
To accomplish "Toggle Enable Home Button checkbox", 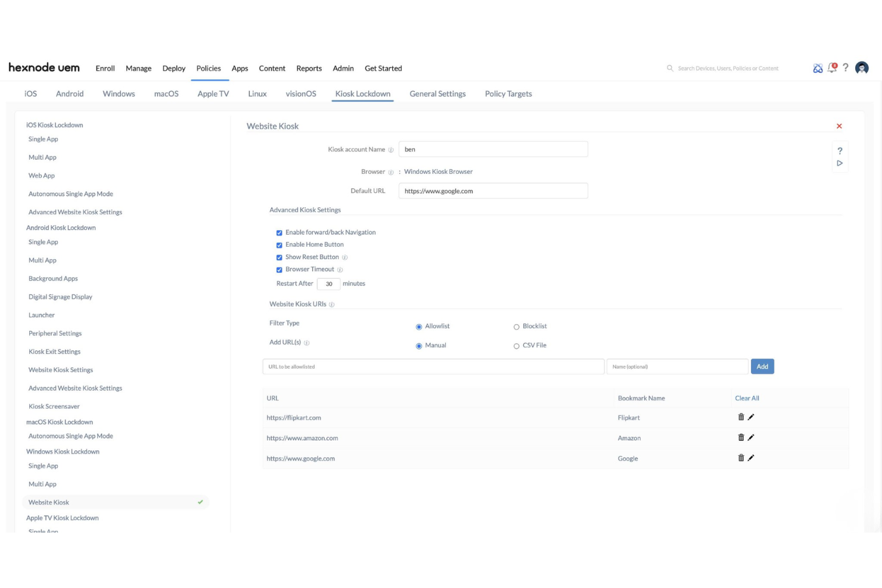I will tap(279, 245).
